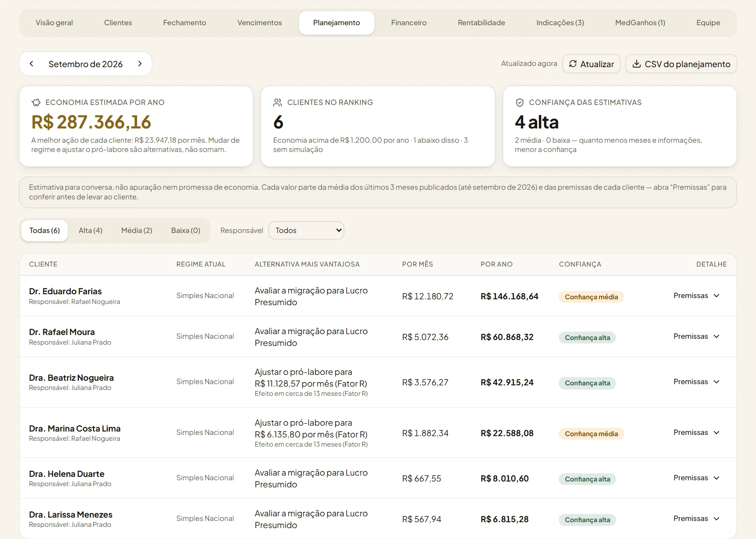Click R$ 42.915,24 yearly value
The height and width of the screenshot is (539, 756).
[507, 382]
